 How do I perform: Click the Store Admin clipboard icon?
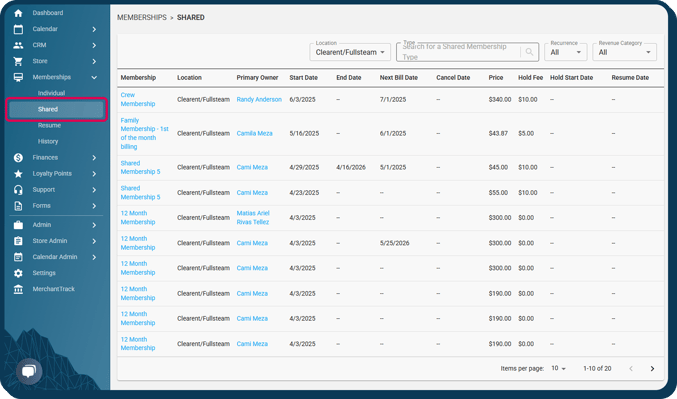click(x=18, y=241)
